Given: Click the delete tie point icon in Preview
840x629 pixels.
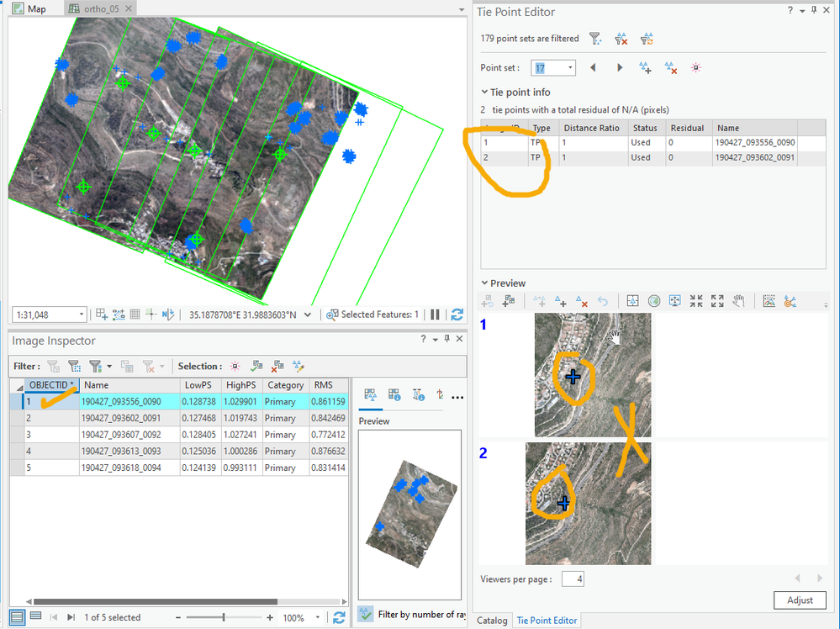Looking at the screenshot, I should (581, 301).
